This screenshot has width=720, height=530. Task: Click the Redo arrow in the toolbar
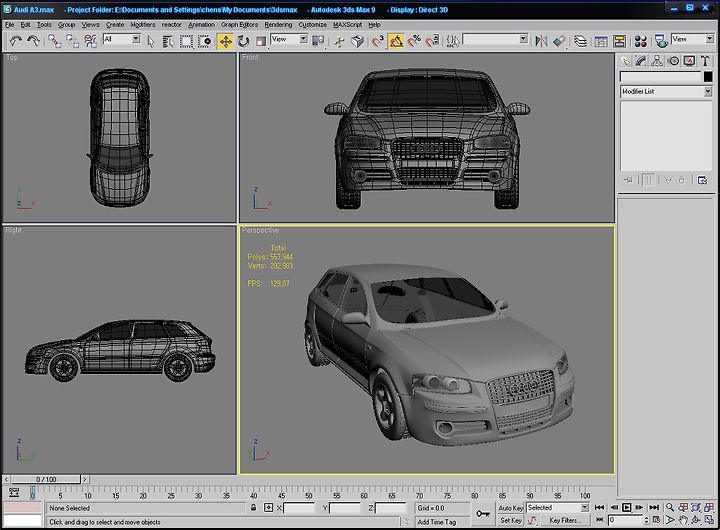click(33, 41)
